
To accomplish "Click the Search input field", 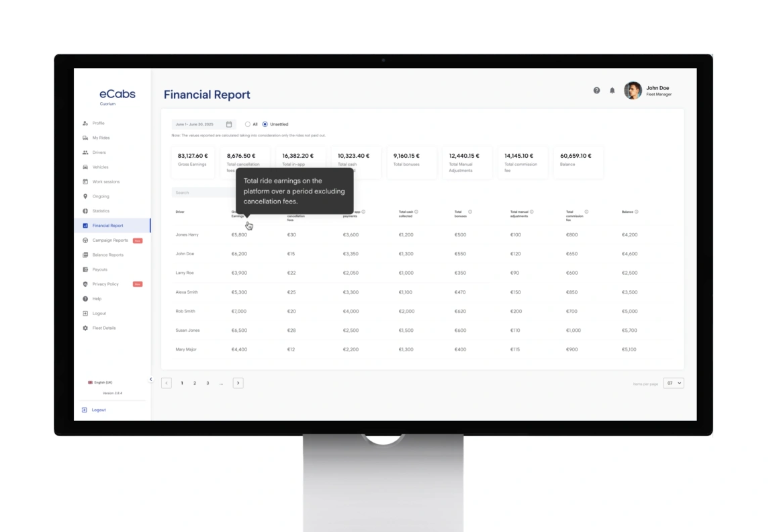I will point(201,193).
